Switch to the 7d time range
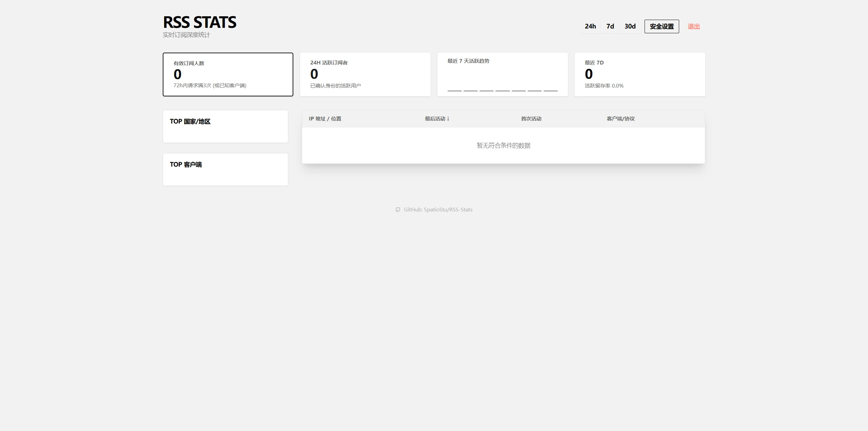 [610, 26]
